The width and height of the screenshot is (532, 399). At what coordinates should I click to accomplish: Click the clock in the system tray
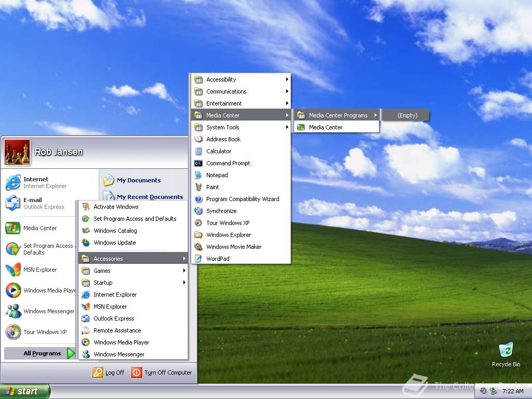click(512, 391)
